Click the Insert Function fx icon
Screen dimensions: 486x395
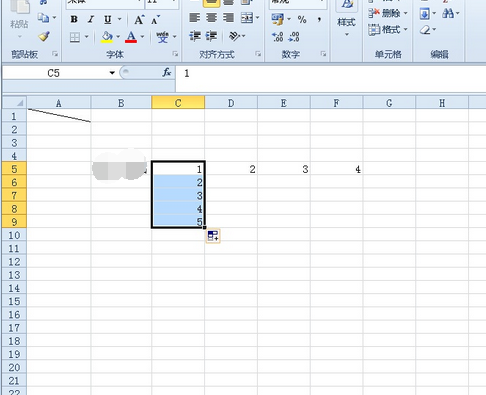click(x=166, y=72)
